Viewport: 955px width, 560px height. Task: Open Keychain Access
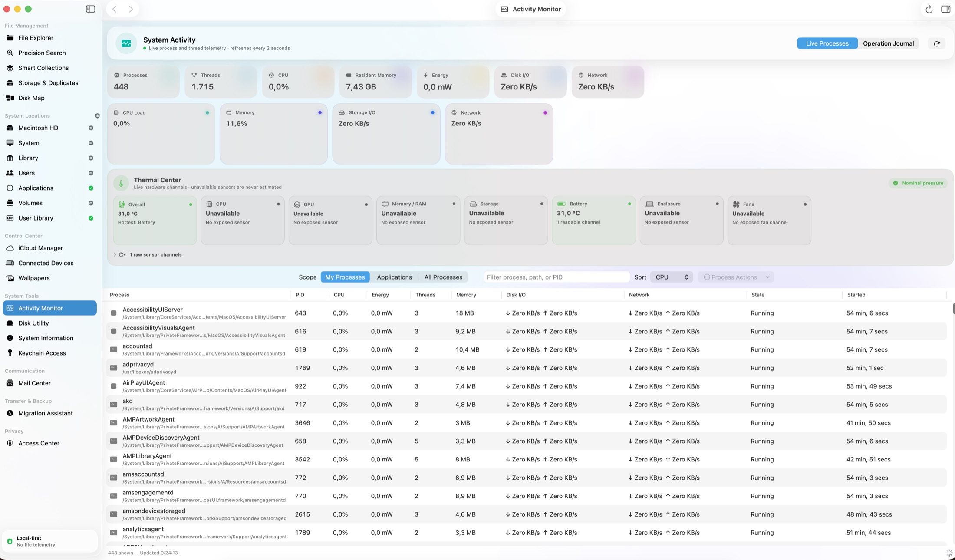[49, 353]
